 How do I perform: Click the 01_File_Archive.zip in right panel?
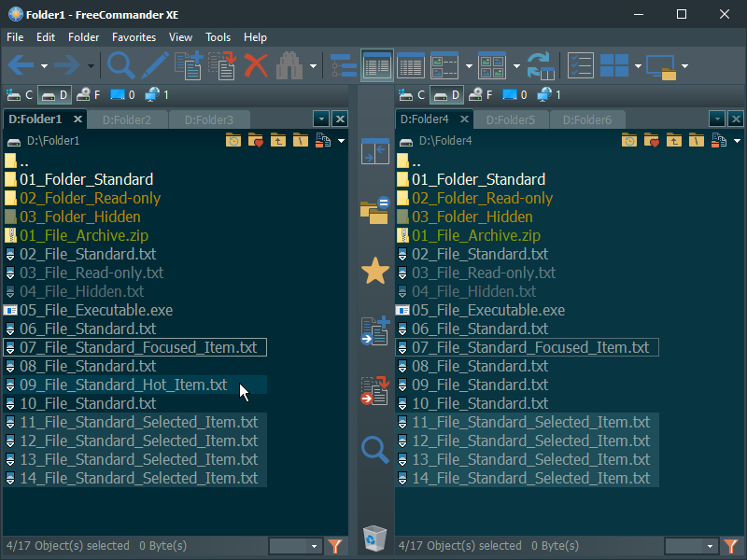pyautogui.click(x=475, y=235)
